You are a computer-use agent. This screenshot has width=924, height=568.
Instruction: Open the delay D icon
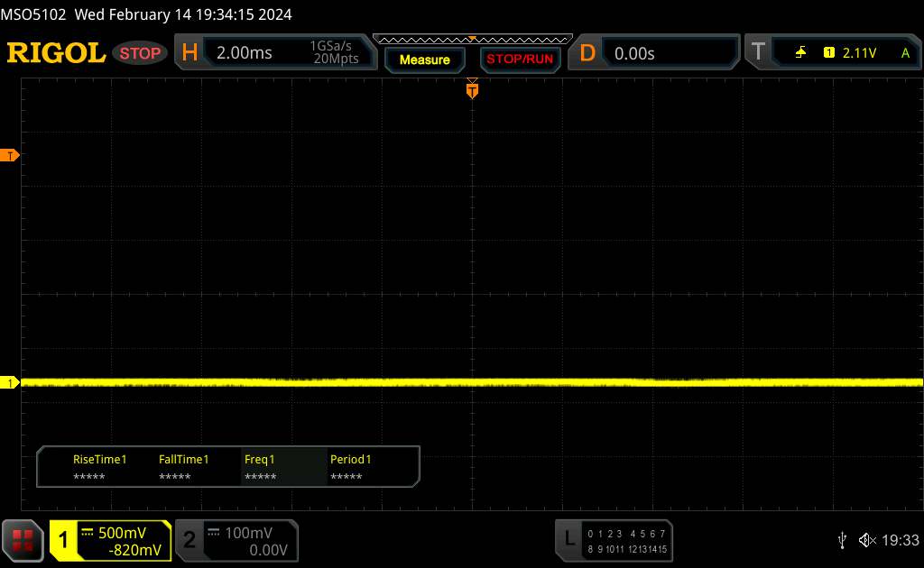(587, 53)
